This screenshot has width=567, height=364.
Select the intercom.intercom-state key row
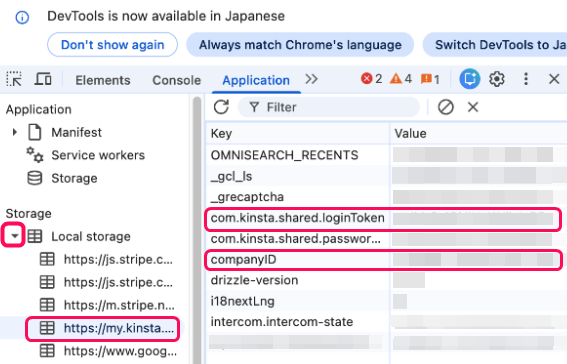386,322
